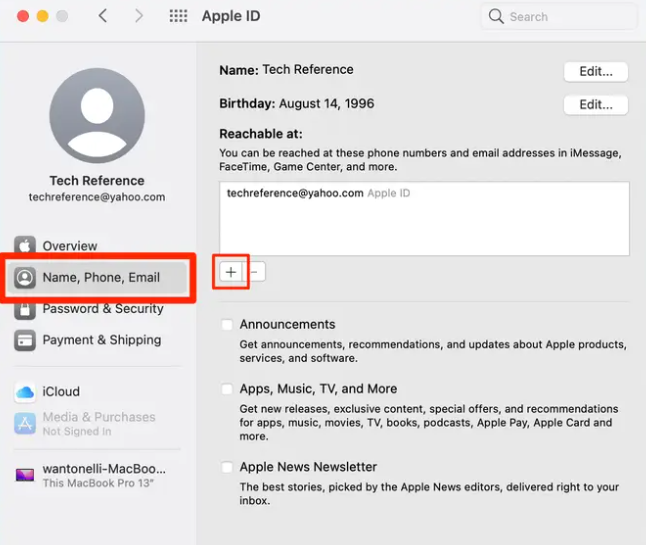Click the techreference@yahoo.com email under avatar

point(97,197)
